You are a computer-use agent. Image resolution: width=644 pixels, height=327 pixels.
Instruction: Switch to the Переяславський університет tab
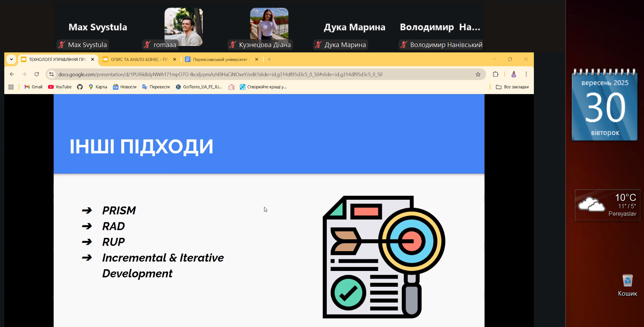(x=220, y=60)
